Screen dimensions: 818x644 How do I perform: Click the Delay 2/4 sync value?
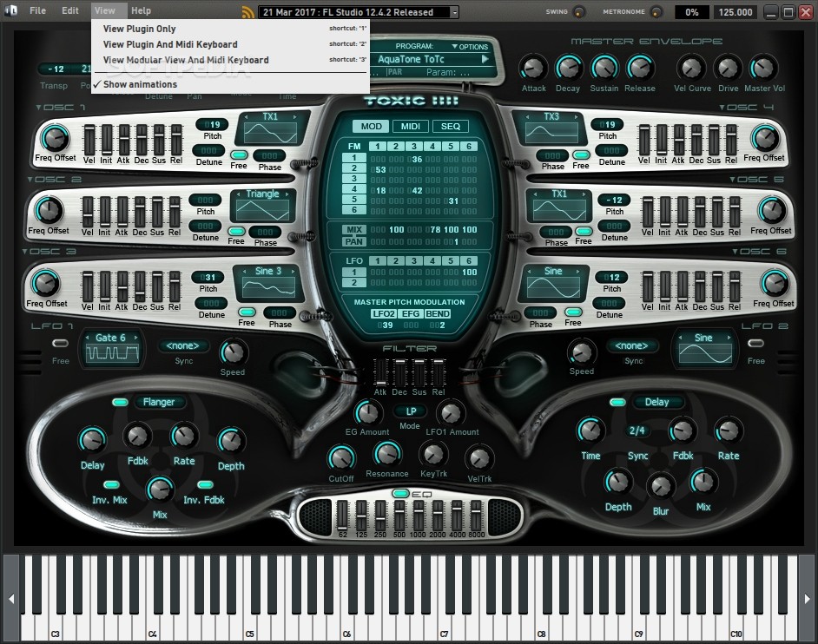(637, 430)
